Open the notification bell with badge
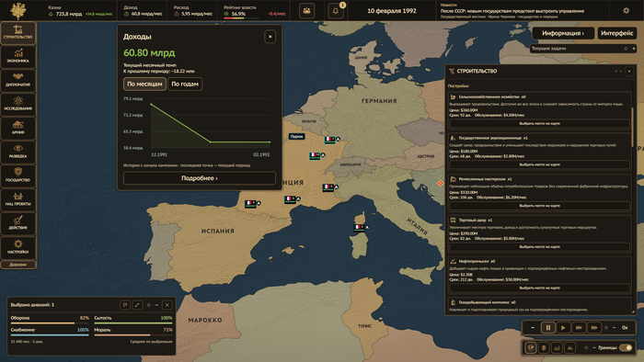This screenshot has width=644, height=362. click(336, 11)
